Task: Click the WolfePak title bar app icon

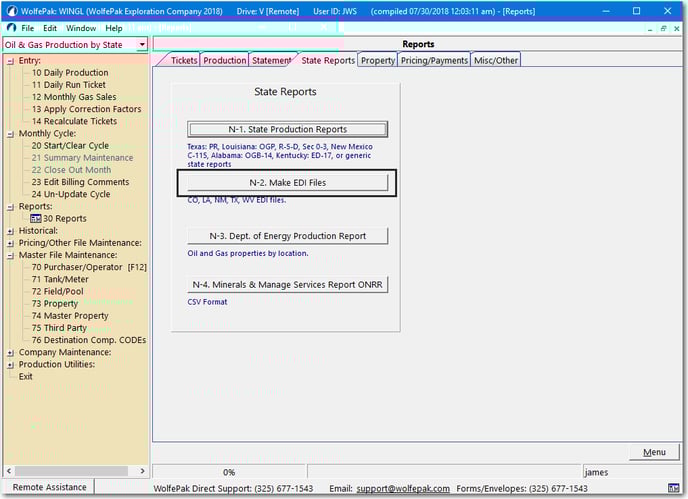Action: click(12, 11)
